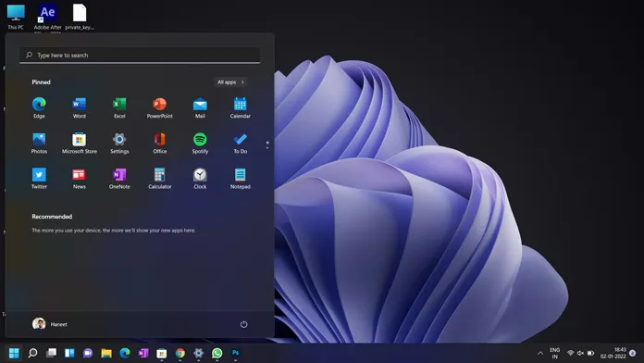Open Chrome from the taskbar
Image resolution: width=644 pixels, height=363 pixels.
(x=180, y=353)
